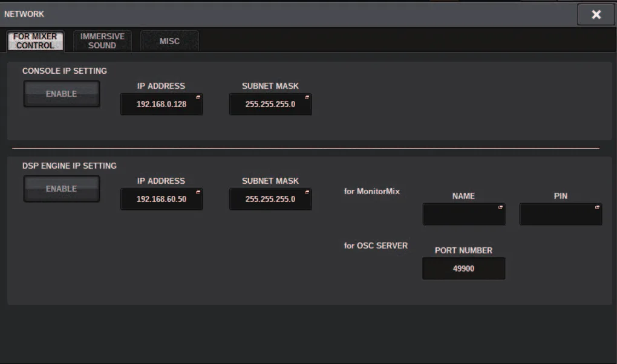Edit DSP engine IP address 192.168.60.50
This screenshot has width=617, height=364.
click(x=162, y=199)
